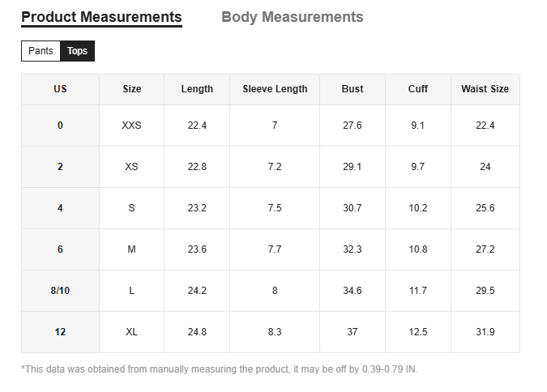Select the XXS size cell
Viewport: 547px width, 392px height.
point(131,126)
